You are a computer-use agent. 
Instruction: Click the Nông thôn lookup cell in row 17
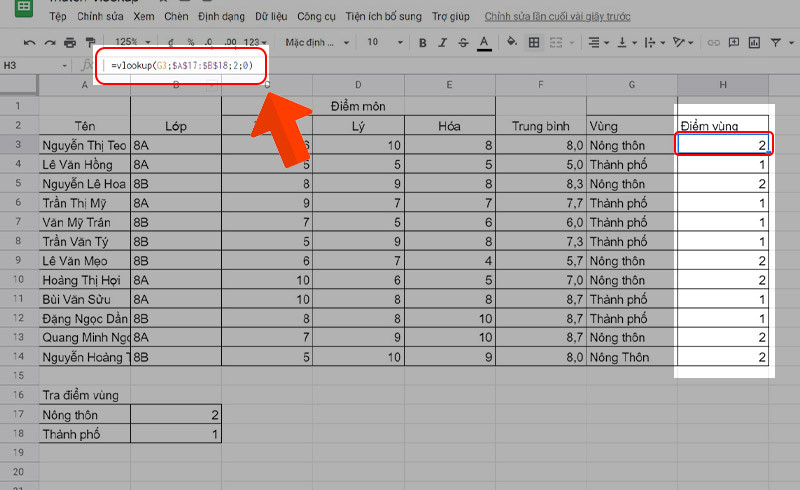[84, 414]
